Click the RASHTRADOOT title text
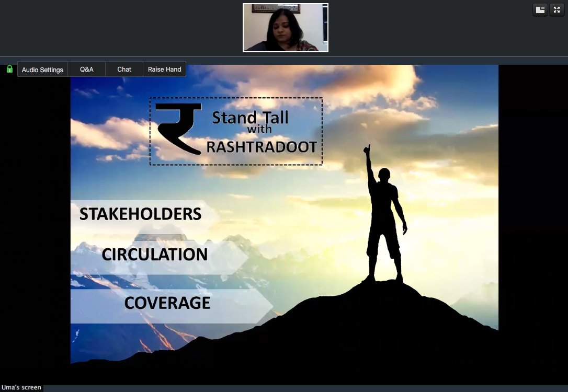This screenshot has height=392, width=568. pos(262,147)
